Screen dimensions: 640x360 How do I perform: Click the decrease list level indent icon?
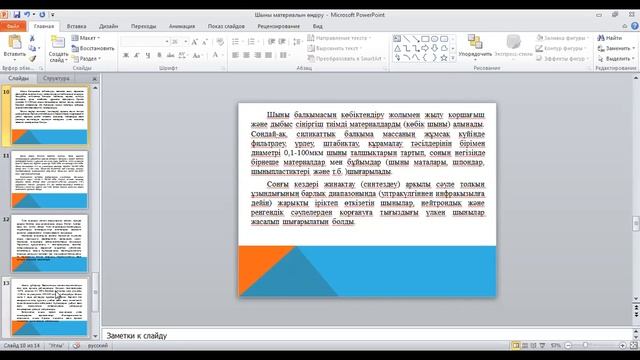coord(271,42)
